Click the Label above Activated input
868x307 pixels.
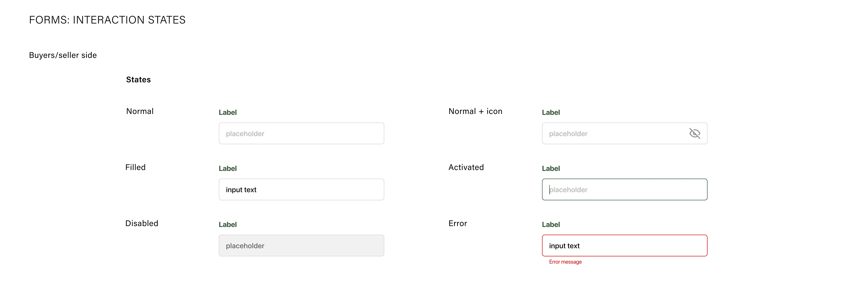551,168
